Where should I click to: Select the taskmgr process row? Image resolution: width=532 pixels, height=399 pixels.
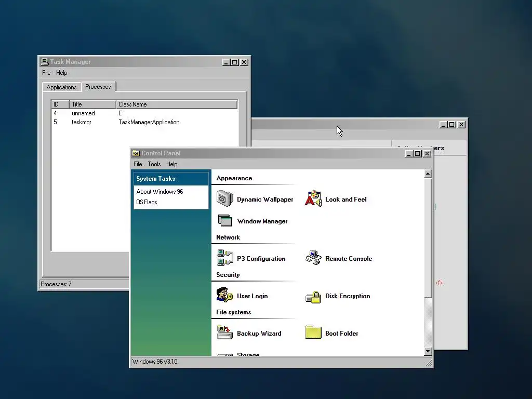tap(144, 122)
